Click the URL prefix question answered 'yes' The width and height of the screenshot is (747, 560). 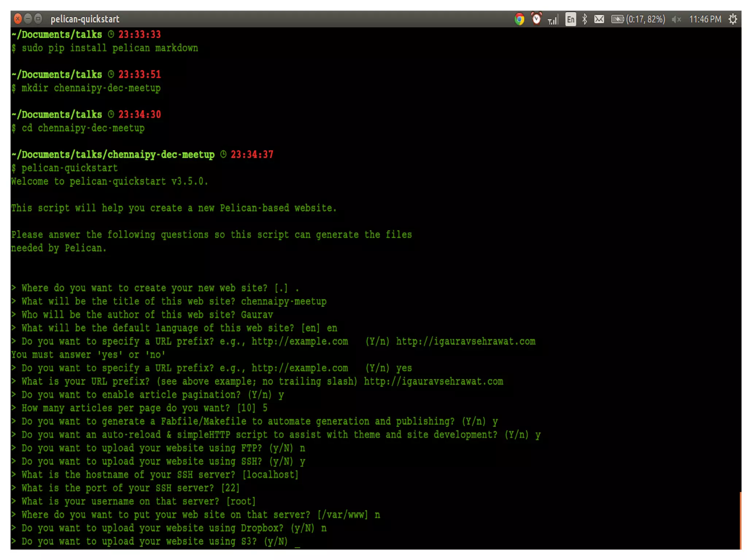tap(211, 368)
